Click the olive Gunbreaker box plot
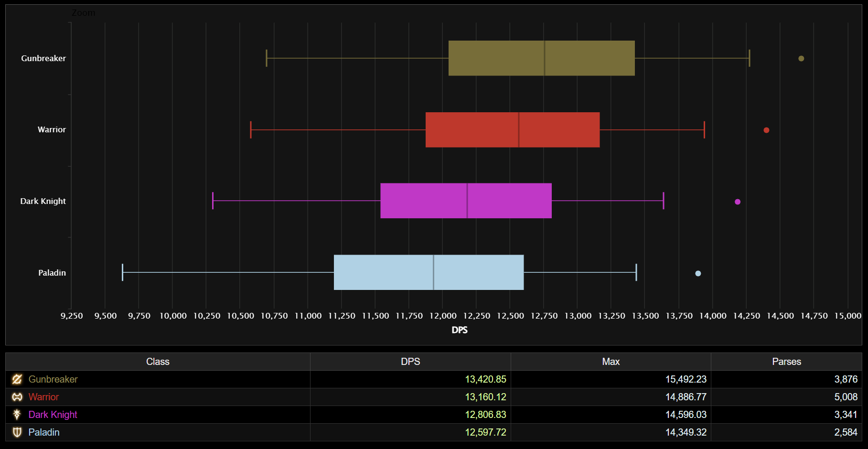 [x=497, y=58]
